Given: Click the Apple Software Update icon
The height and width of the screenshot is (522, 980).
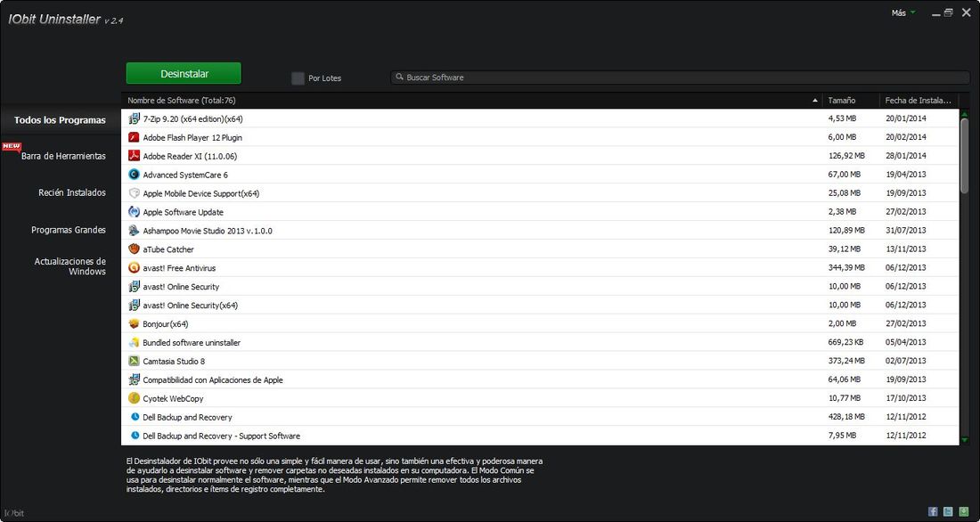Looking at the screenshot, I should point(134,212).
